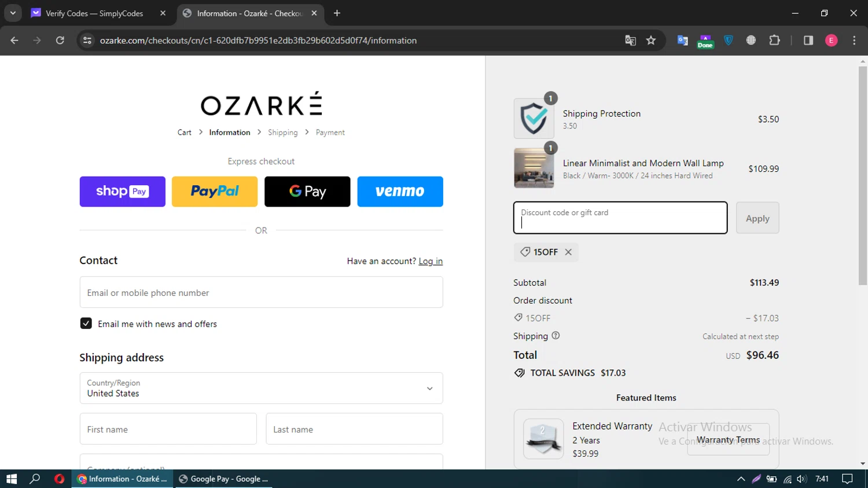
Task: Switch to Information - Ozarké taskbar window
Action: tap(122, 479)
